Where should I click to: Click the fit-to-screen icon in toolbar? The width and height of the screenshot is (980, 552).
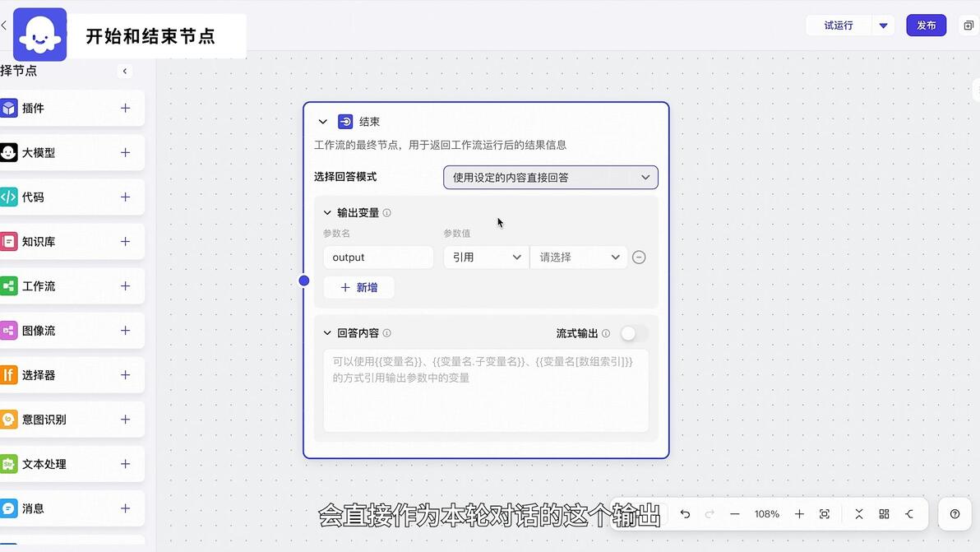[825, 514]
